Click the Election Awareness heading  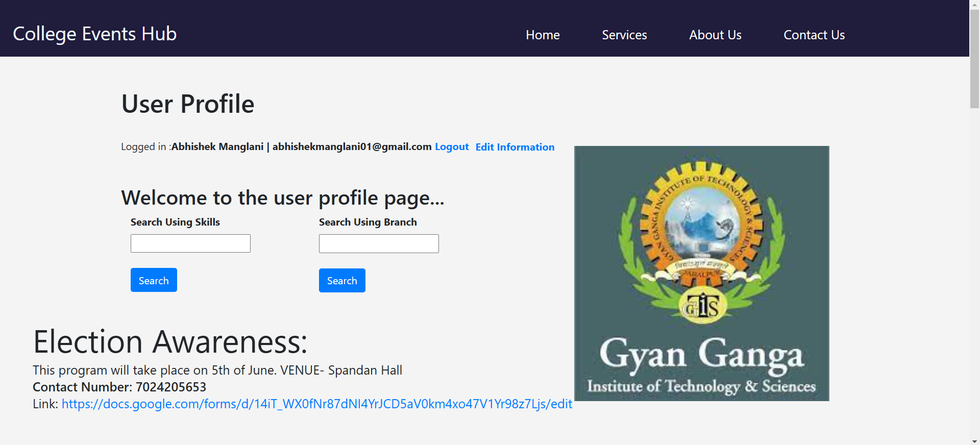(170, 341)
